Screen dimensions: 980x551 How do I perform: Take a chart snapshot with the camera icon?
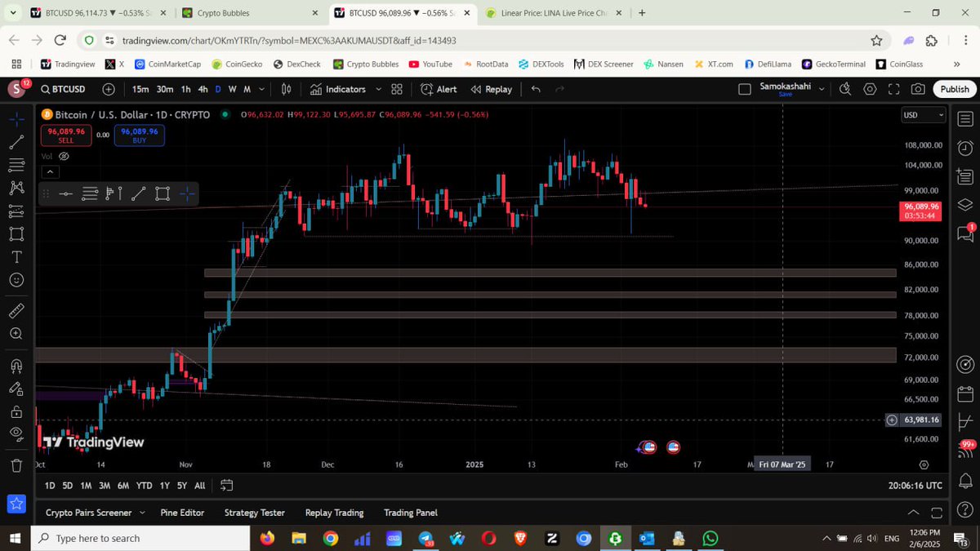click(919, 89)
